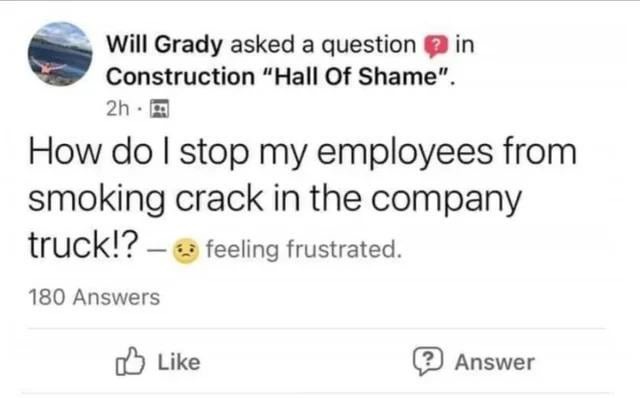This screenshot has width=640, height=398.
Task: Click the thumbs-up Like icon
Action: (x=130, y=361)
